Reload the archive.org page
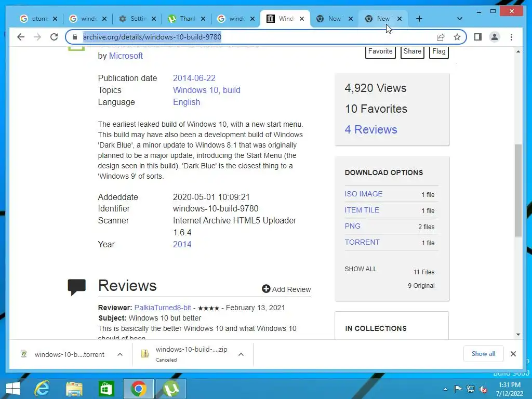 pyautogui.click(x=54, y=37)
